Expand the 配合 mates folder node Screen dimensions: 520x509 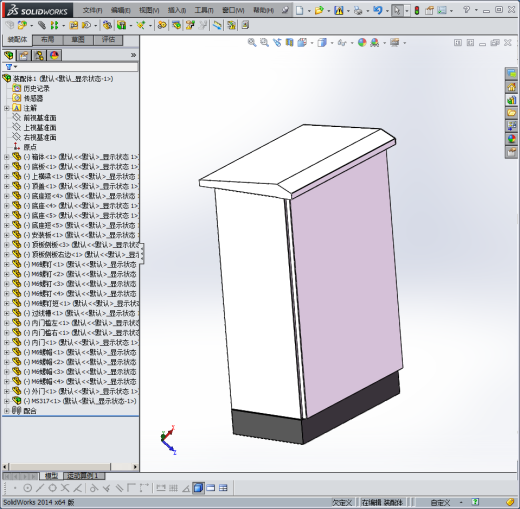tap(6, 411)
